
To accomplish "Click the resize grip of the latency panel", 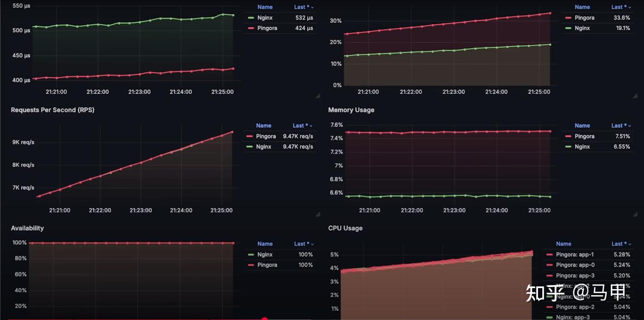I will coord(318,96).
